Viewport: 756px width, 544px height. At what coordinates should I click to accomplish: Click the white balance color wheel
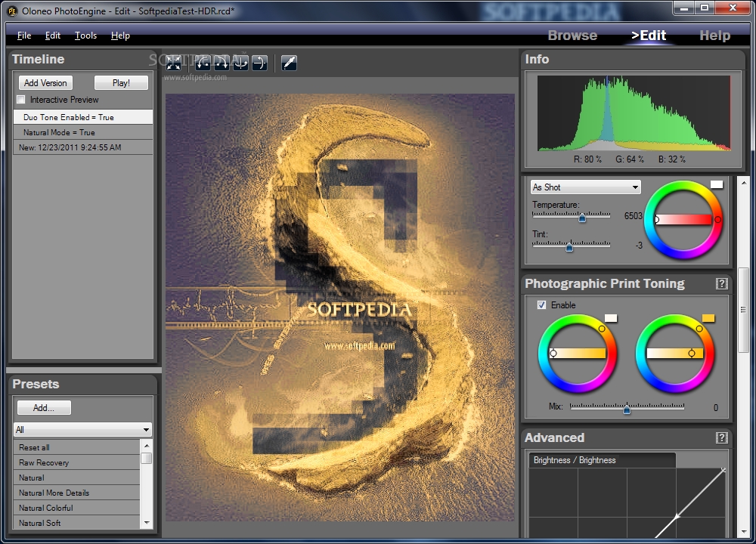[683, 220]
